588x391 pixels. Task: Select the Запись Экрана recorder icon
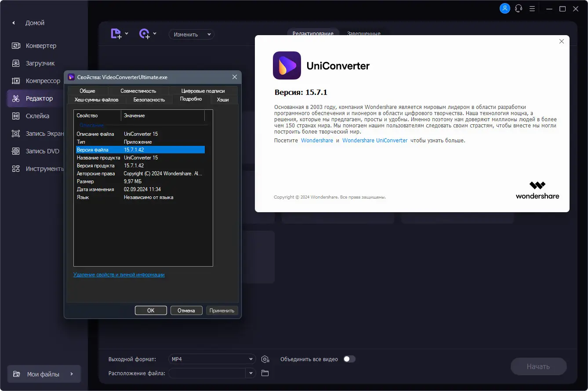[x=16, y=134]
